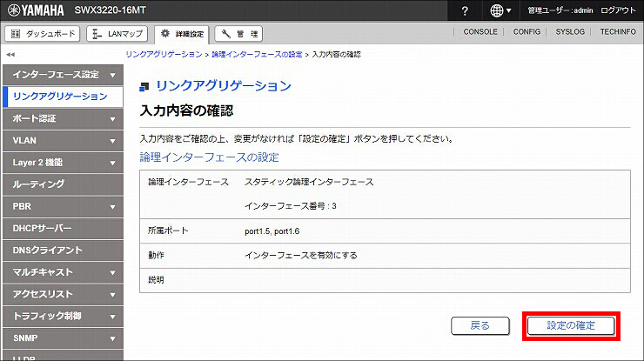Screen dimensions: 644x361
Task: Click the SWX3220-16MT model name
Action: (x=110, y=10)
